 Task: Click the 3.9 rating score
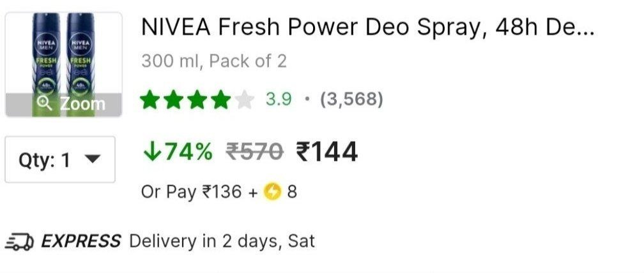click(279, 100)
